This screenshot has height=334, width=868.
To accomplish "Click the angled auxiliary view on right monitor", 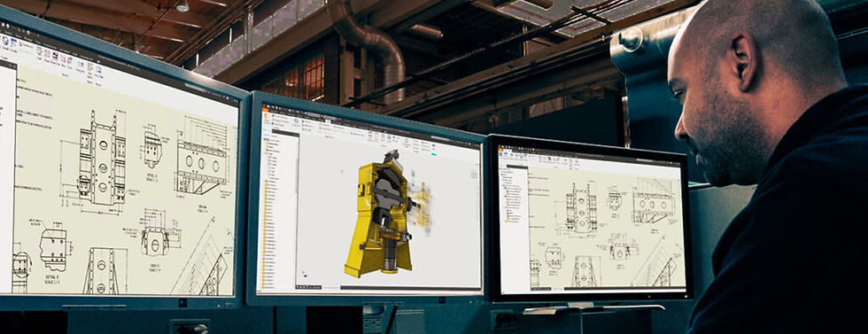I will pyautogui.click(x=657, y=263).
